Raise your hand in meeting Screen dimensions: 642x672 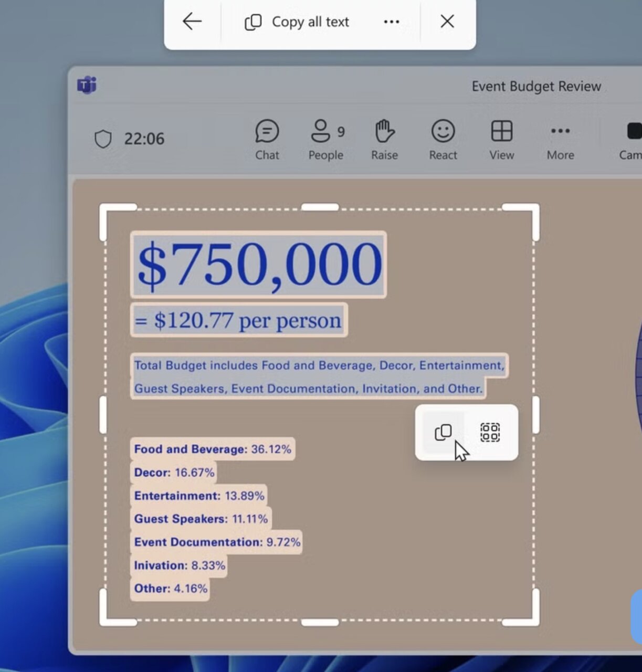(x=384, y=140)
